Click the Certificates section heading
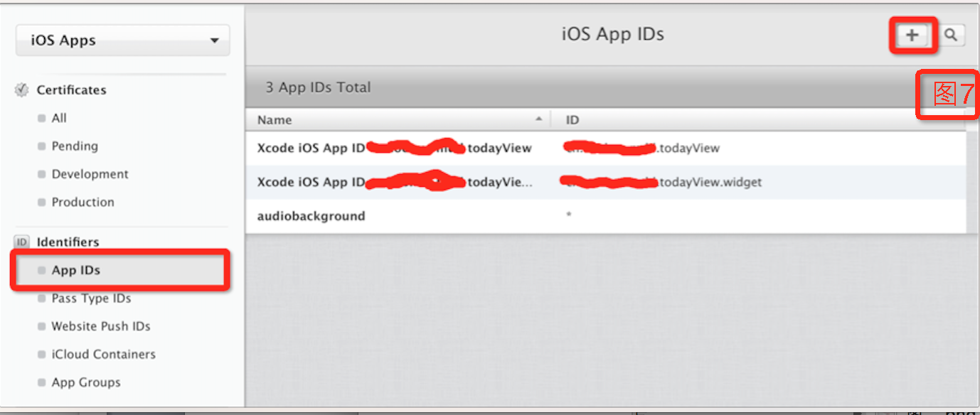Screen dimensions: 980x415 [71, 90]
